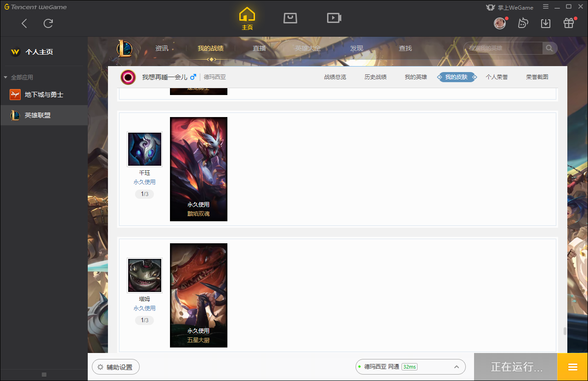Open the download manager icon

[x=546, y=23]
